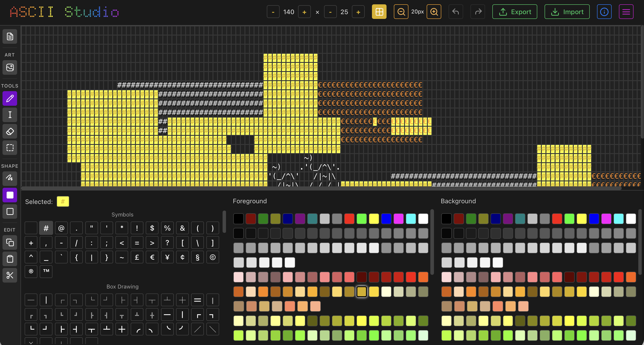Click the paste clipboard icon
This screenshot has width=644, height=345.
[10, 259]
